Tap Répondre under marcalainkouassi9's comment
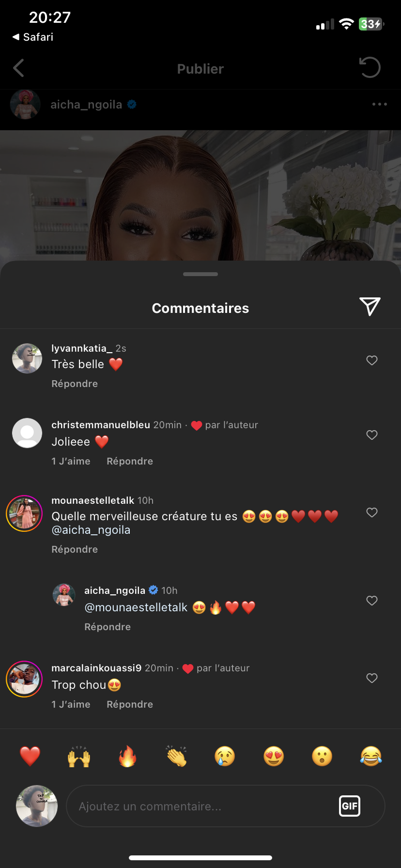Image resolution: width=401 pixels, height=868 pixels. coord(130,704)
